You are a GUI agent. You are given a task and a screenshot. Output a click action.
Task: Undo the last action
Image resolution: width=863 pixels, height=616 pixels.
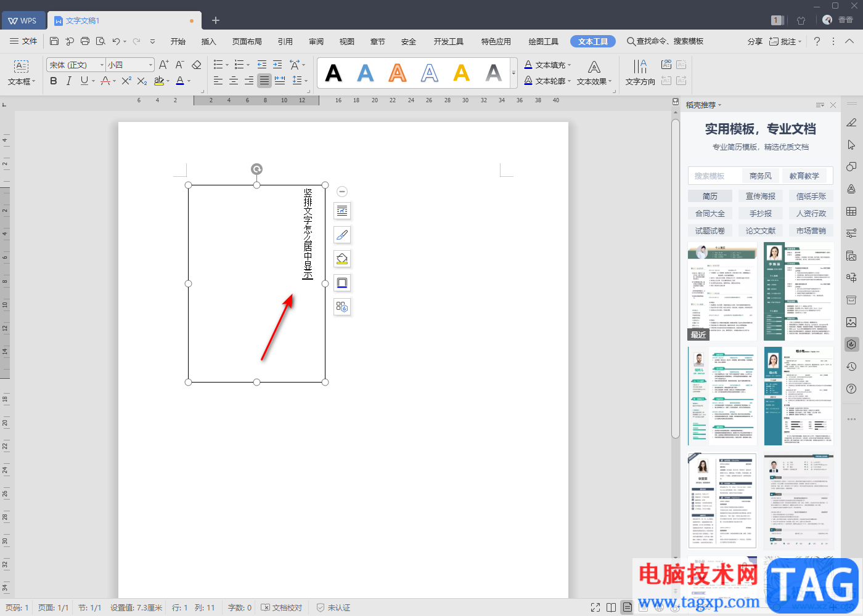116,41
